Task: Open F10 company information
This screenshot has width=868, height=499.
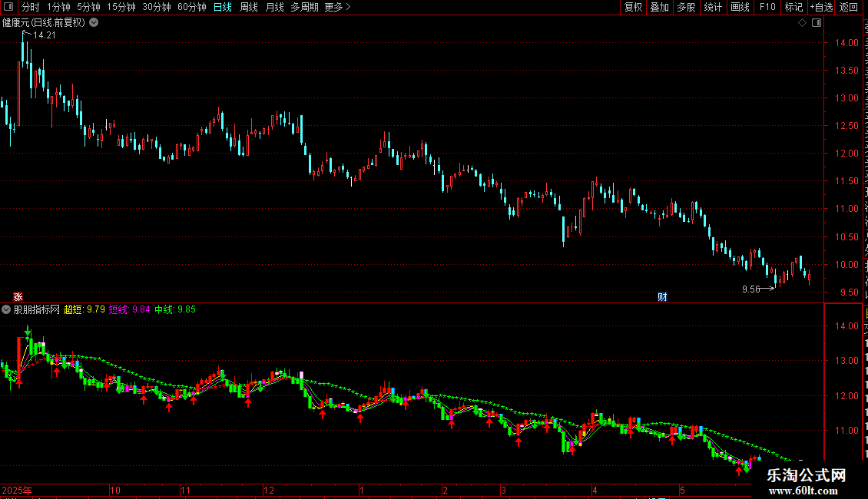Action: 767,7
